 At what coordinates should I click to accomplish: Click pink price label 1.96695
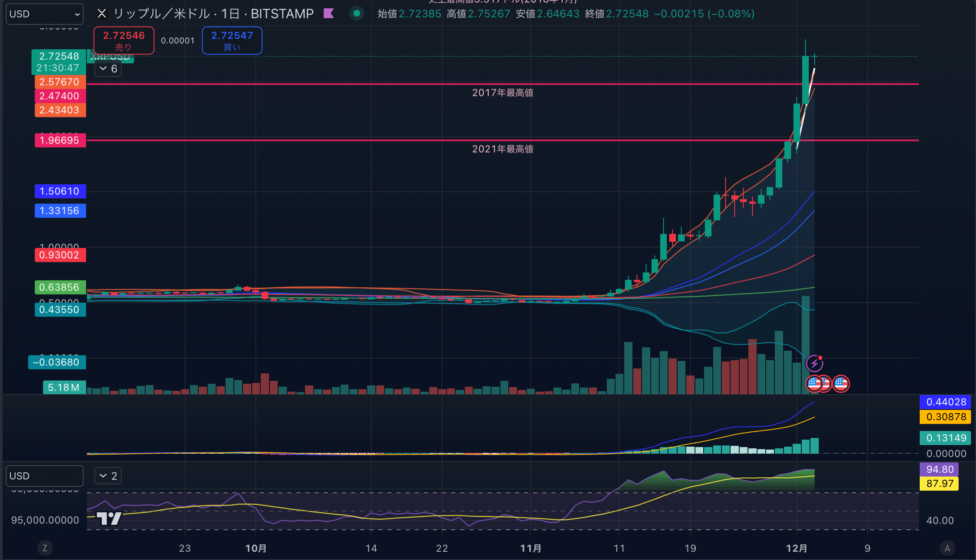click(x=60, y=140)
